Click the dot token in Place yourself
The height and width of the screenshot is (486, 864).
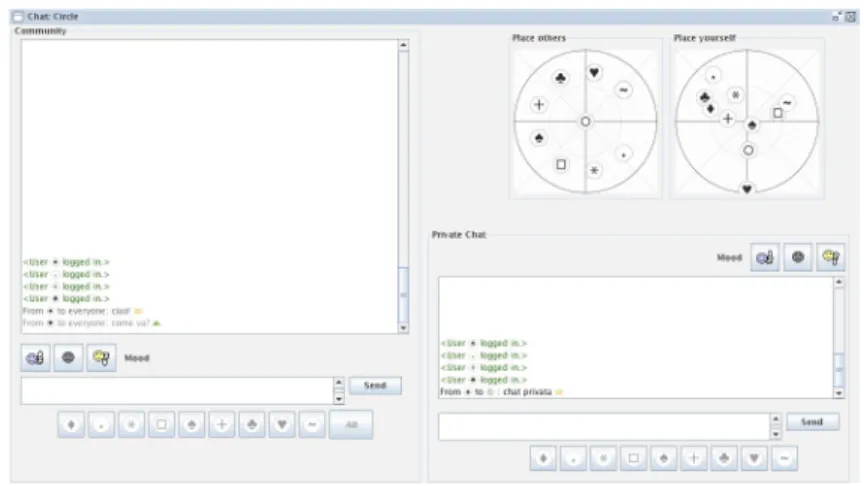(x=713, y=76)
